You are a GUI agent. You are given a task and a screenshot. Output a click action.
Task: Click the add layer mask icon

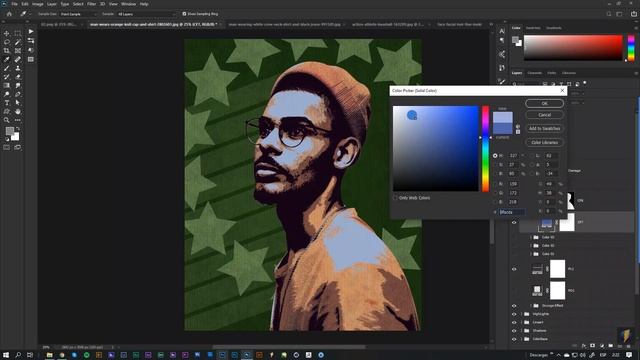[592, 346]
